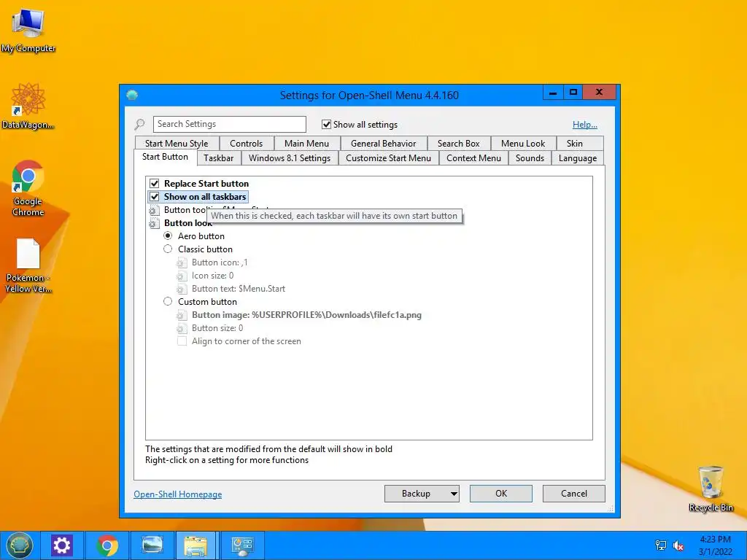Open the picture viewer taskbar icon

click(152, 545)
